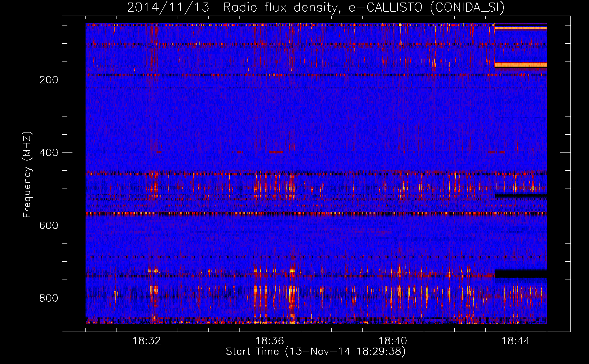589x364 pixels.
Task: Click the '200' frequency tick label
Action: [x=49, y=80]
